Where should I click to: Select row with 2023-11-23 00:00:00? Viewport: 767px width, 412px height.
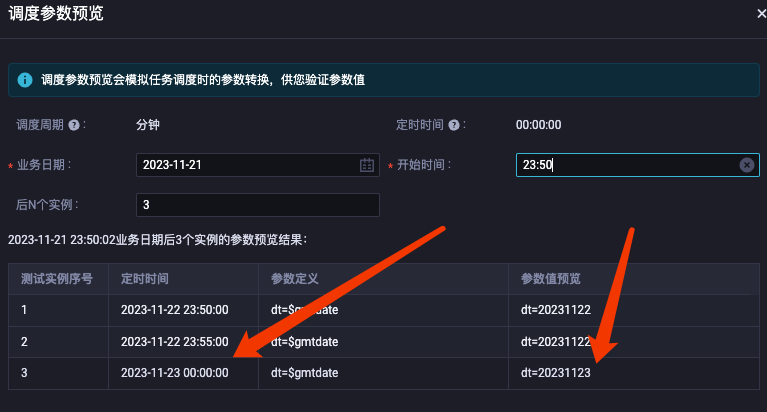click(384, 373)
